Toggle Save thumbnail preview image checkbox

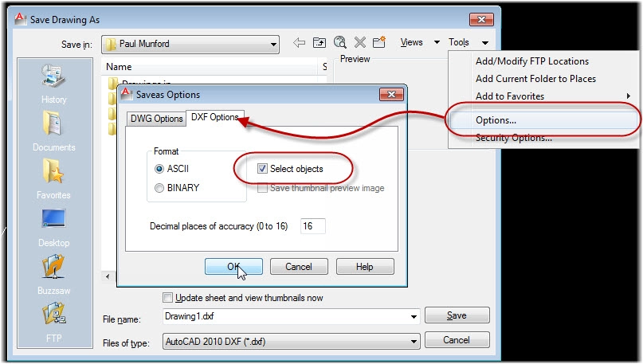point(262,188)
